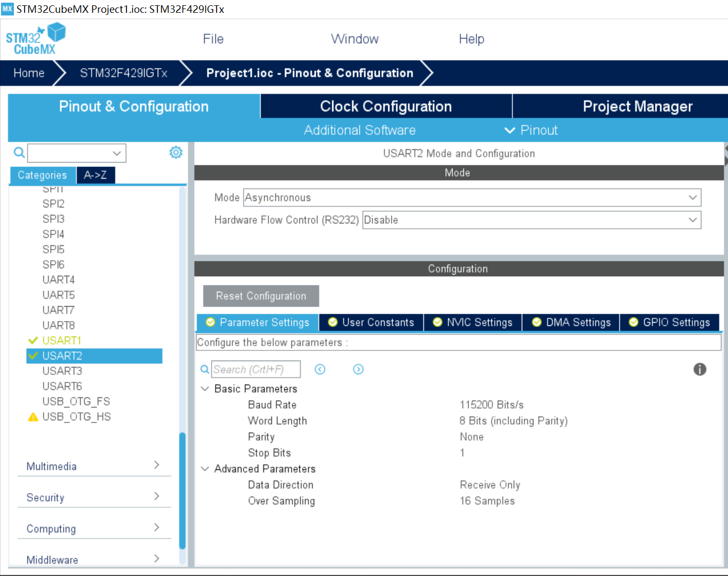Select UART5 in the peripheral list

(x=59, y=295)
